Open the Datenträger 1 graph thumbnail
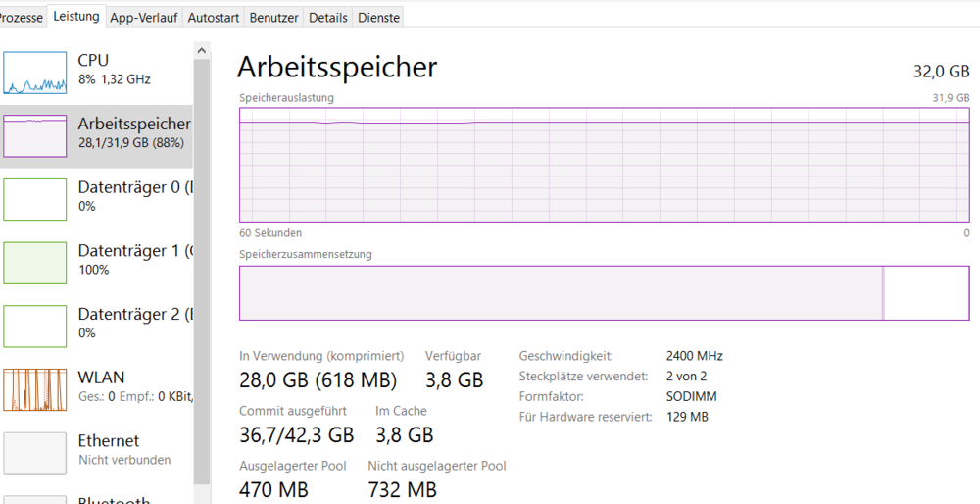Viewport: 980px width, 504px height. [x=34, y=262]
